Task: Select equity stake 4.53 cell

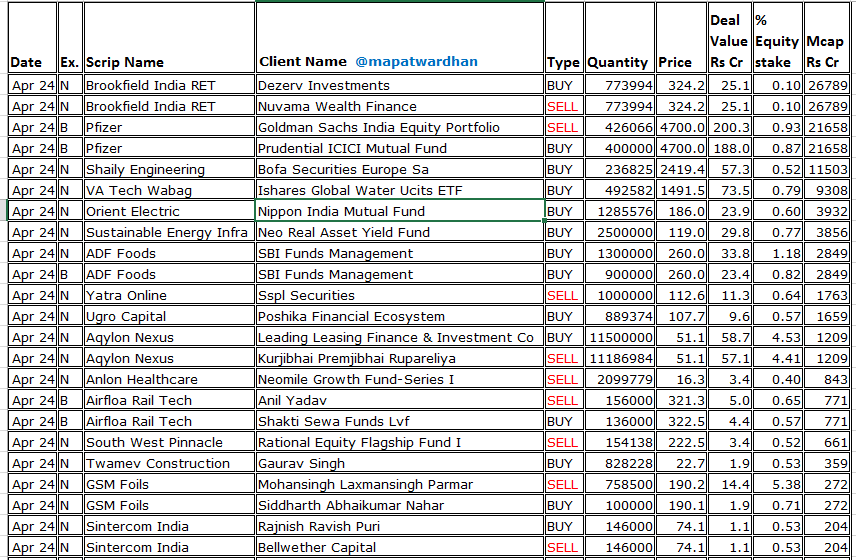Action: (x=778, y=337)
